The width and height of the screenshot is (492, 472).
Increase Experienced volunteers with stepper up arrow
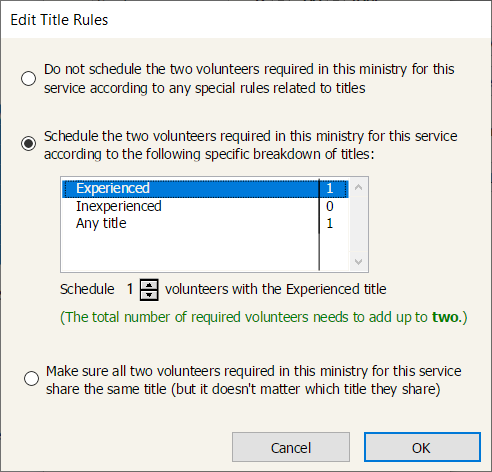pyautogui.click(x=149, y=285)
